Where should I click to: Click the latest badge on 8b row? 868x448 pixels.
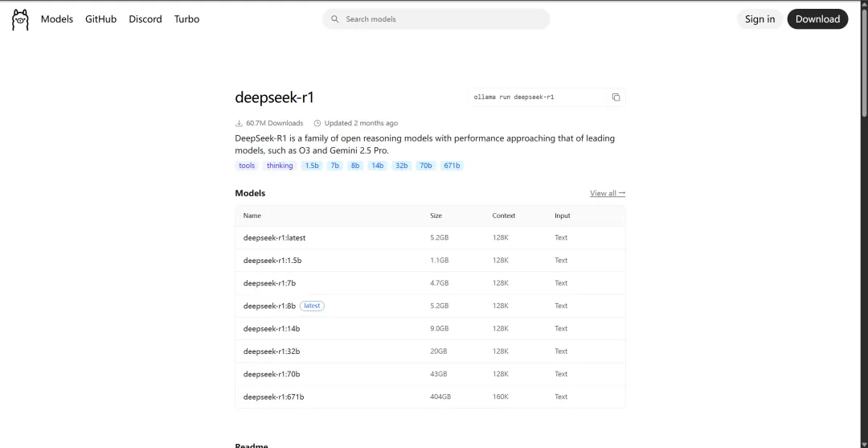click(x=312, y=306)
